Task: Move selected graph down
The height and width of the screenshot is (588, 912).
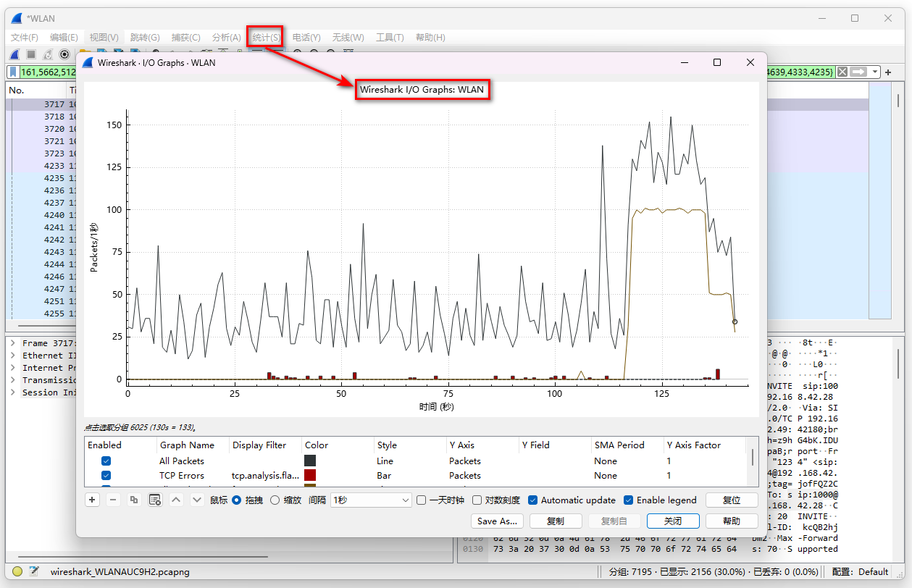Action: click(x=196, y=500)
